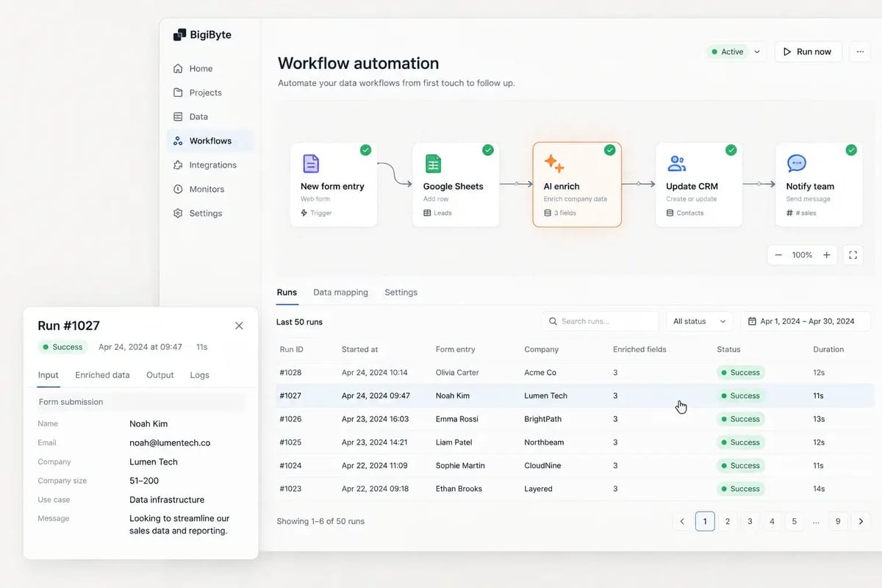Click the # sales channel label
Viewport: 882px width, 588px height.
click(x=802, y=213)
